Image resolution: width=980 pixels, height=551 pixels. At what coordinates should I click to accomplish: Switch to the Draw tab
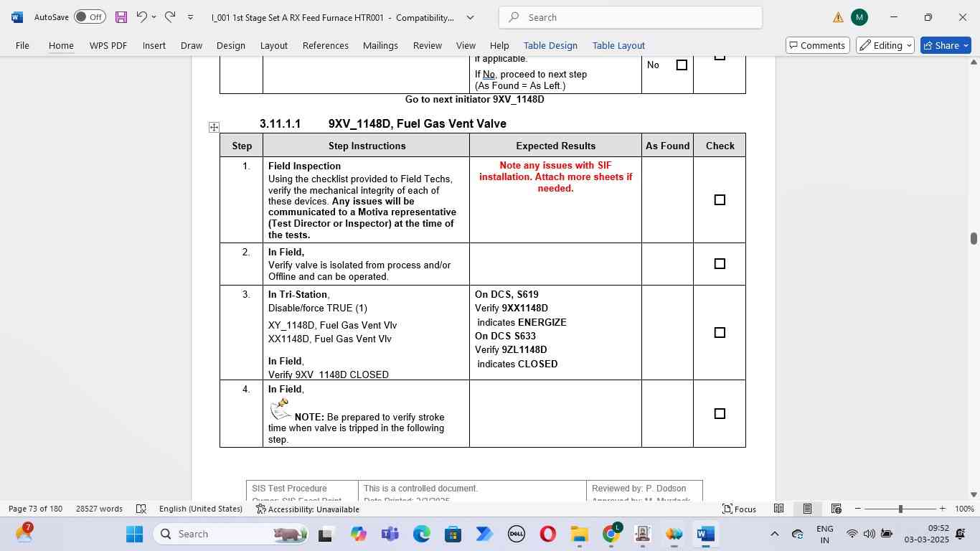coord(191,45)
